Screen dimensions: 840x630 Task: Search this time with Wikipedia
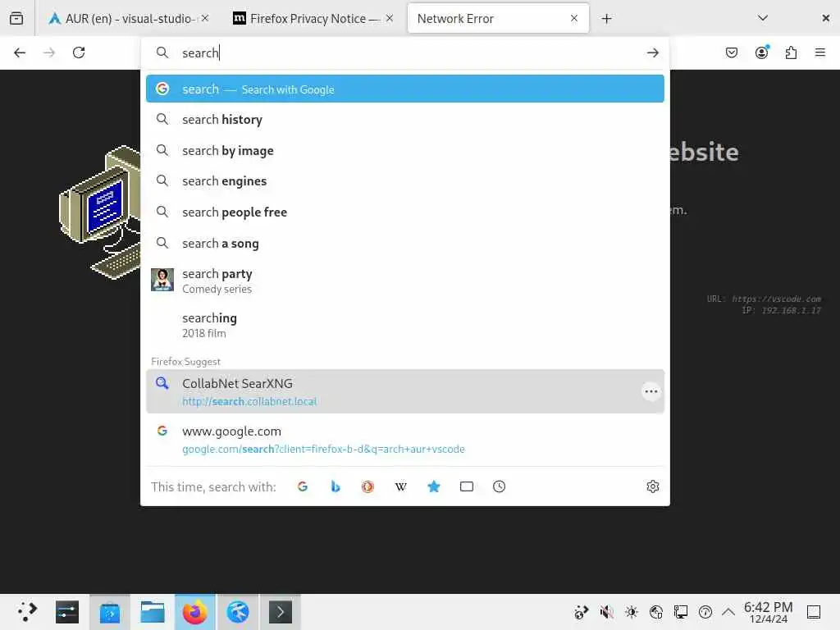pos(400,486)
